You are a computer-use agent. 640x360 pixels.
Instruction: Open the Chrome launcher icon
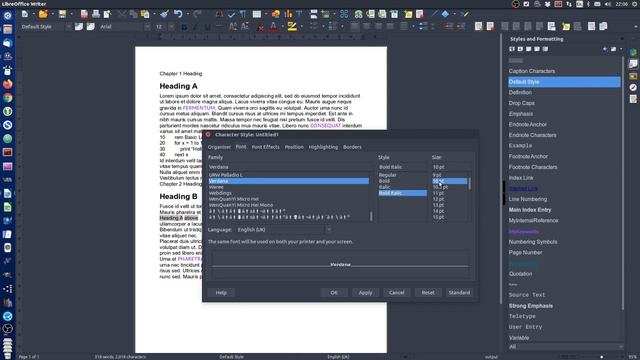click(7, 98)
